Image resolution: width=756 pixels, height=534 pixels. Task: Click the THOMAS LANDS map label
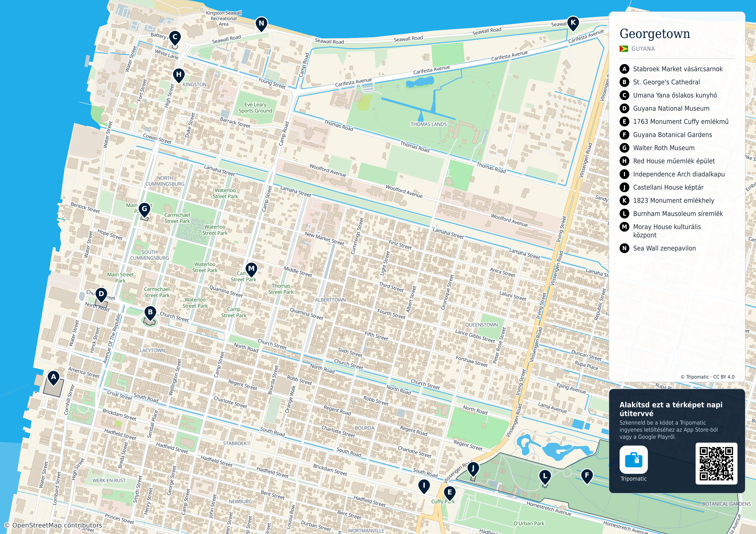tap(428, 124)
